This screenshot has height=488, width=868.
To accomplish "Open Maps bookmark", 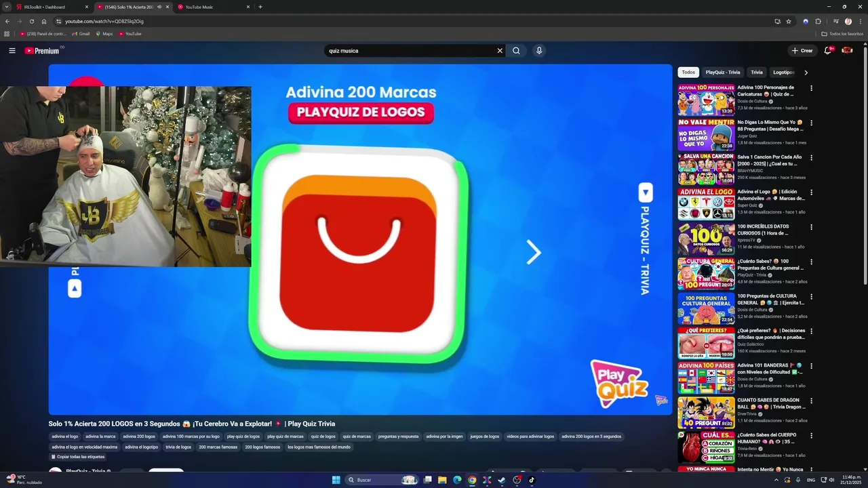I will click(x=104, y=33).
